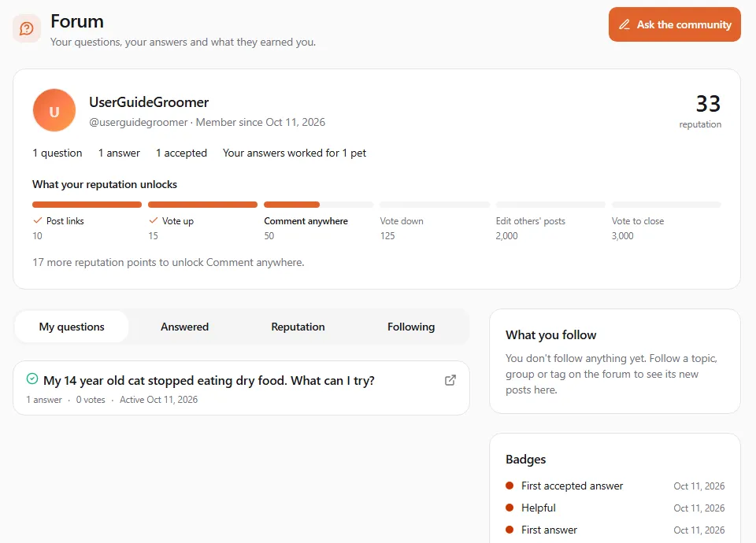Click the 'First answer' badge label
Viewport: 756px width, 543px height.
[x=549, y=530]
